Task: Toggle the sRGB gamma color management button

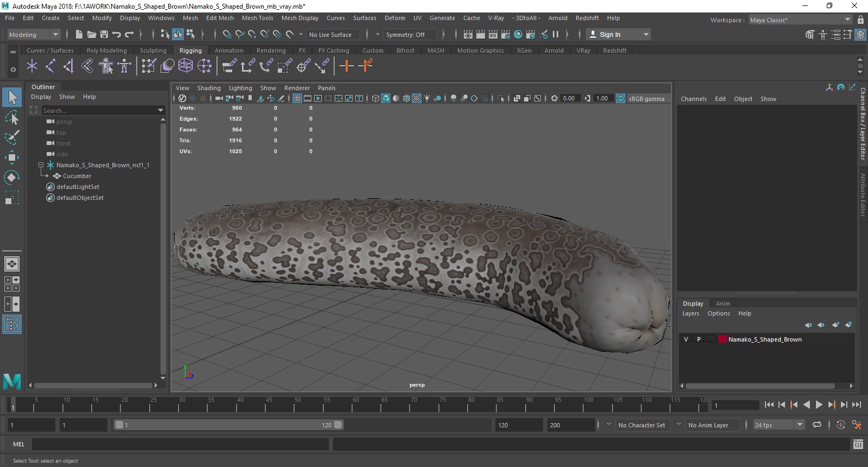Action: [x=621, y=98]
